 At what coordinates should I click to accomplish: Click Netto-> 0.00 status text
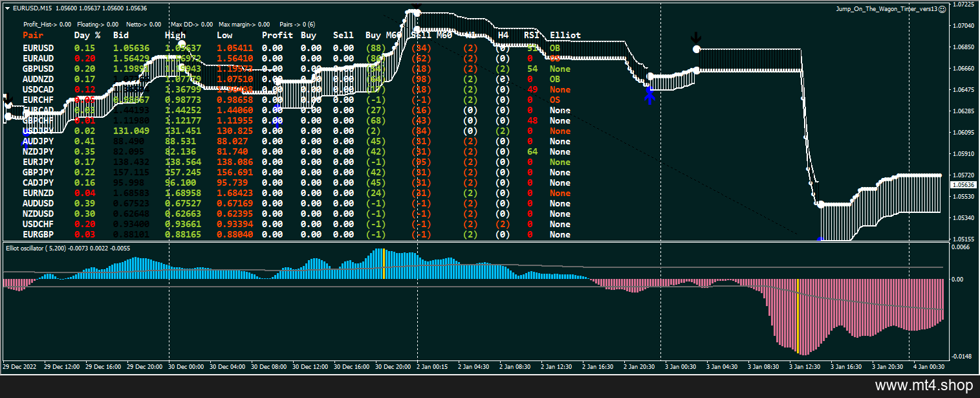click(x=144, y=24)
